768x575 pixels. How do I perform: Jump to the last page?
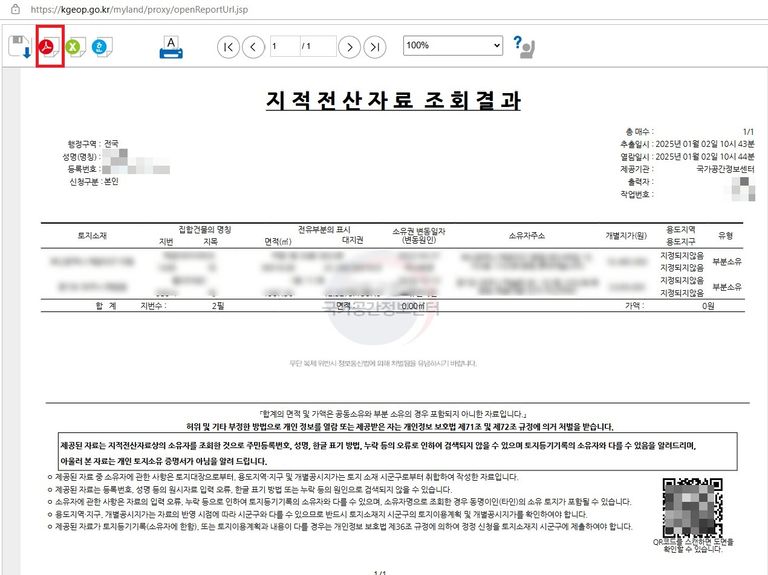[375, 47]
